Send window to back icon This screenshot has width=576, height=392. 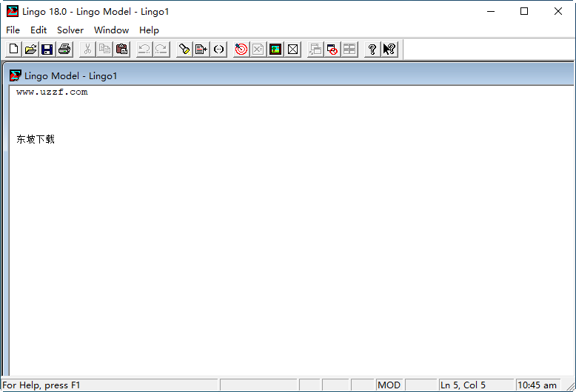[x=315, y=49]
